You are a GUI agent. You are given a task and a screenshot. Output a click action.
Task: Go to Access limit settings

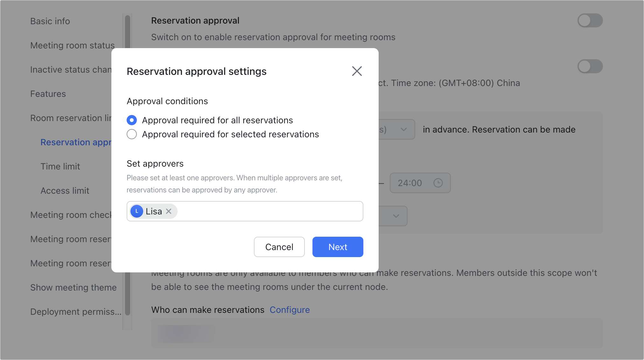point(65,191)
